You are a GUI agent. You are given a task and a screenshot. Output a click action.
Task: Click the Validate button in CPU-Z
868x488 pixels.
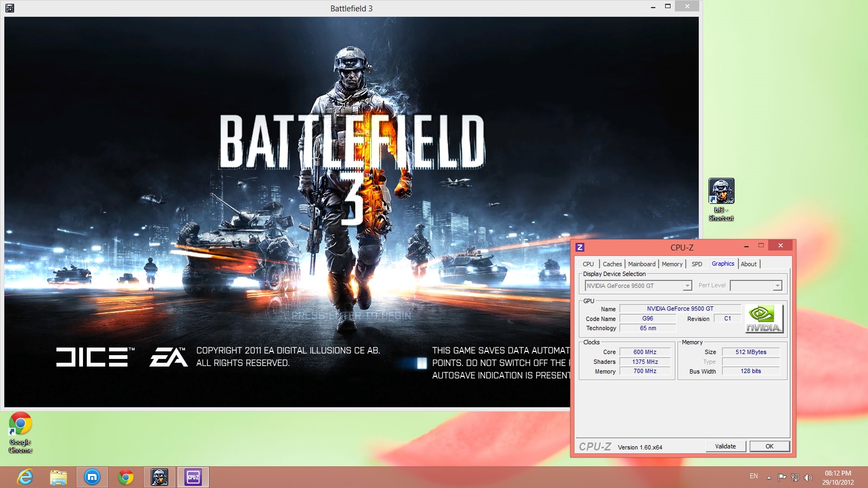coord(726,446)
